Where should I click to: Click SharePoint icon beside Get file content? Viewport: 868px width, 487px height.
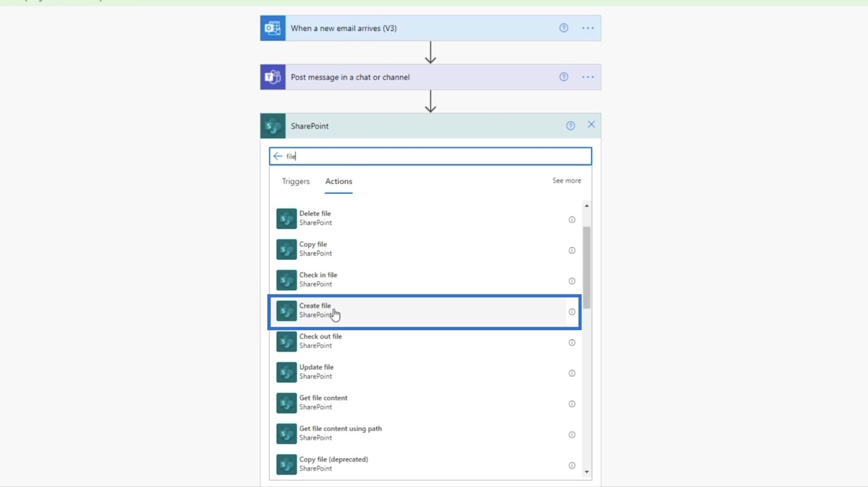coord(286,403)
